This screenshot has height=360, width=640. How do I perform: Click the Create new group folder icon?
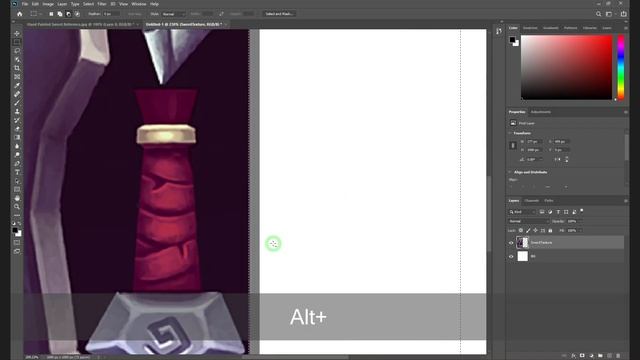click(600, 356)
